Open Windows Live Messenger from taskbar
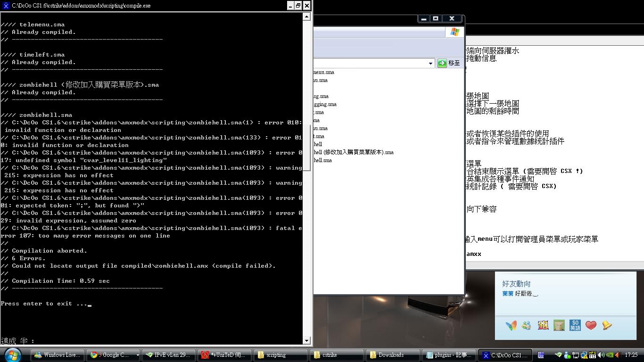The width and height of the screenshot is (644, 362). pos(58,355)
